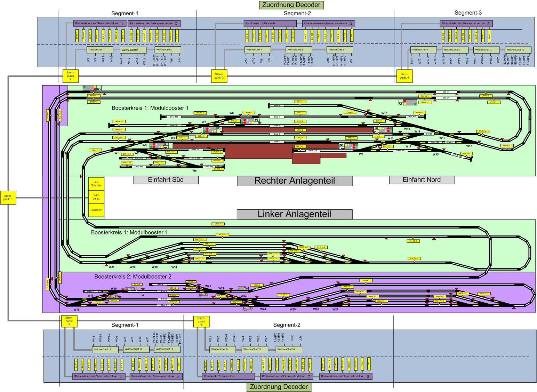Select the Sternpunkt 4 box
The width and height of the screenshot is (537, 392).
click(404, 76)
